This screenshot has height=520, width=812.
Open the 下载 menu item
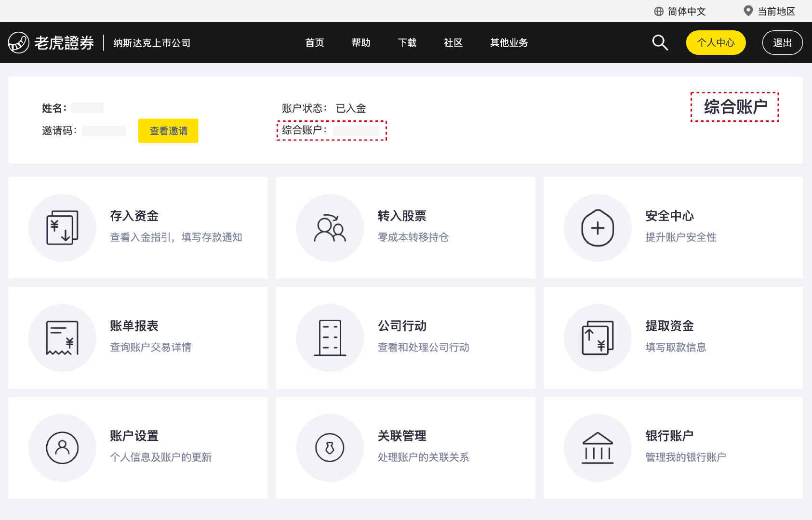(407, 43)
